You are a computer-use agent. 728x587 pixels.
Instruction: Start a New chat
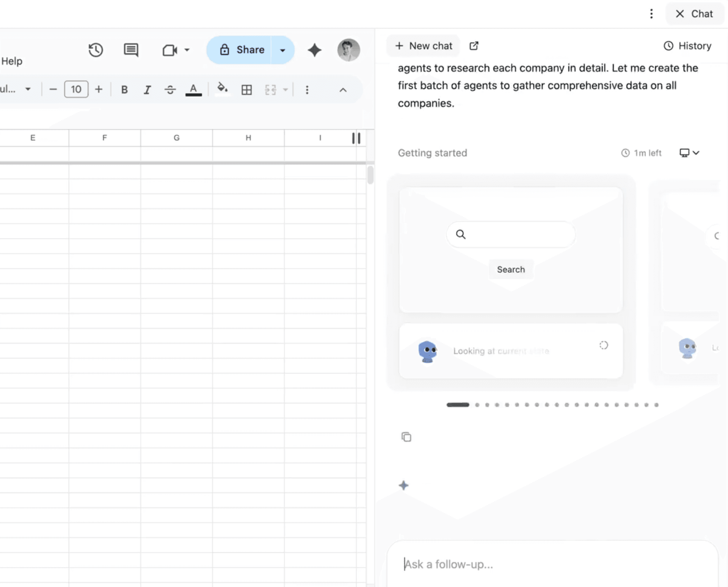(424, 46)
